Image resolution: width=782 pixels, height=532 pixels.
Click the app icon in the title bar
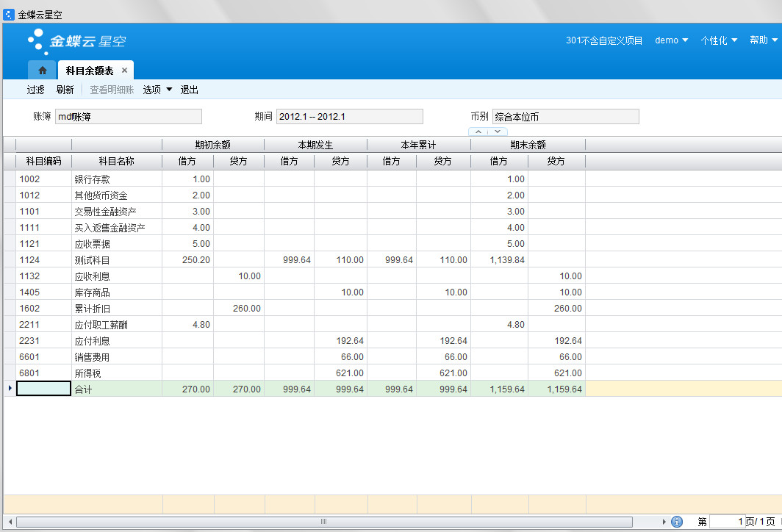[x=9, y=15]
